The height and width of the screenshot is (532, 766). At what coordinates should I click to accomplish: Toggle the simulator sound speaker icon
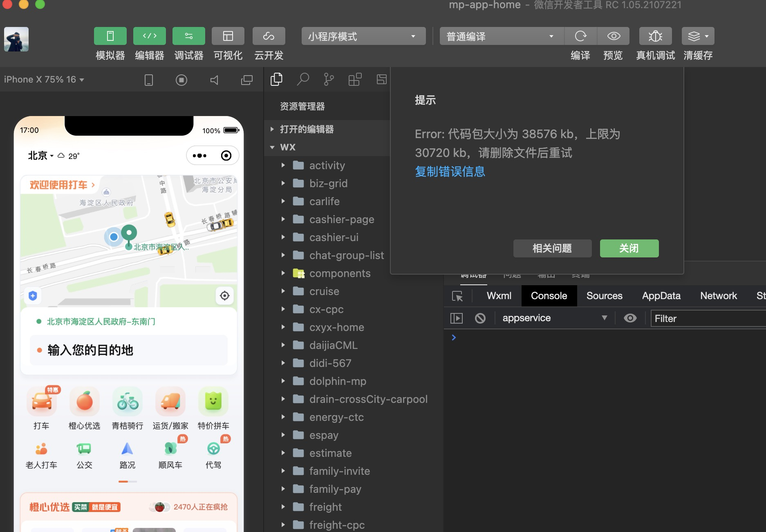tap(214, 80)
